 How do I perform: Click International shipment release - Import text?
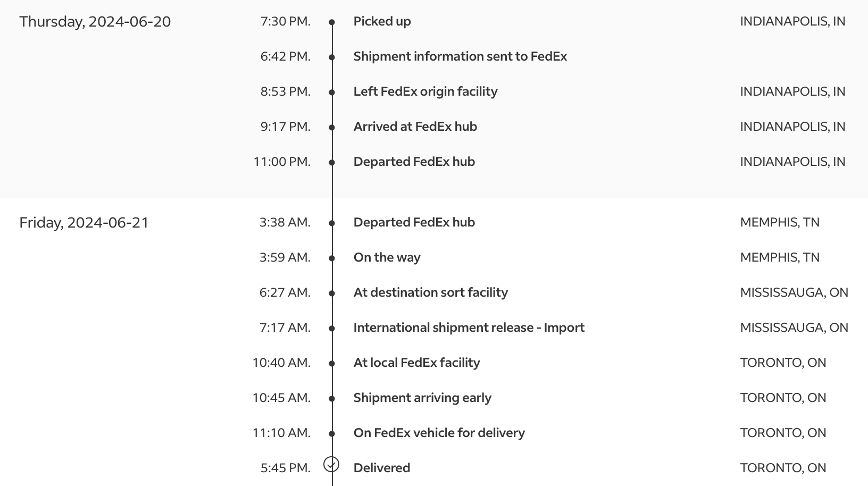pos(469,328)
